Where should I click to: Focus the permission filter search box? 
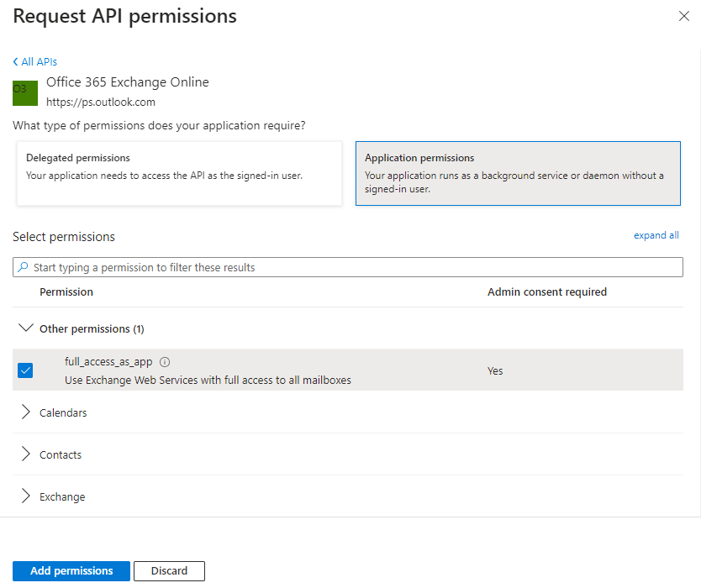point(348,267)
